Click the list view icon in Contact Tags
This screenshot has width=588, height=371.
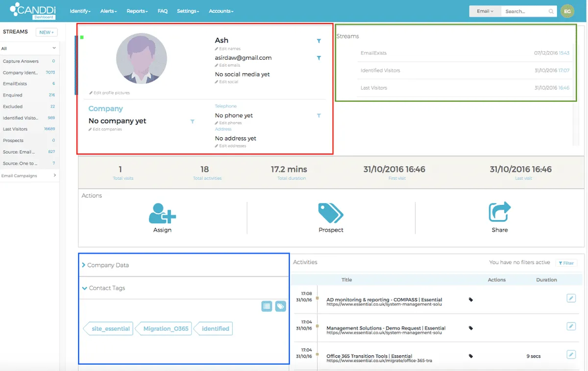[x=267, y=306]
